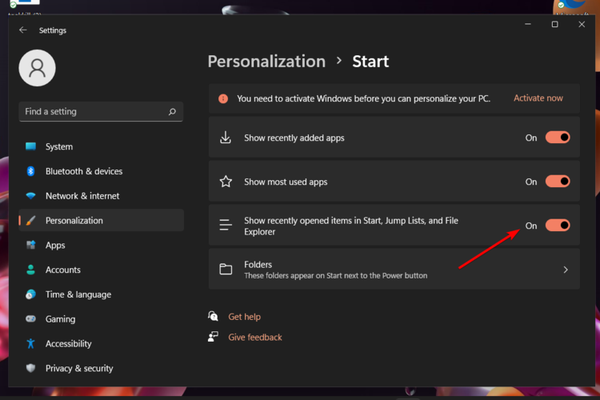Click the Windows activation message text
Screen dimensions: 600x400
coord(364,99)
